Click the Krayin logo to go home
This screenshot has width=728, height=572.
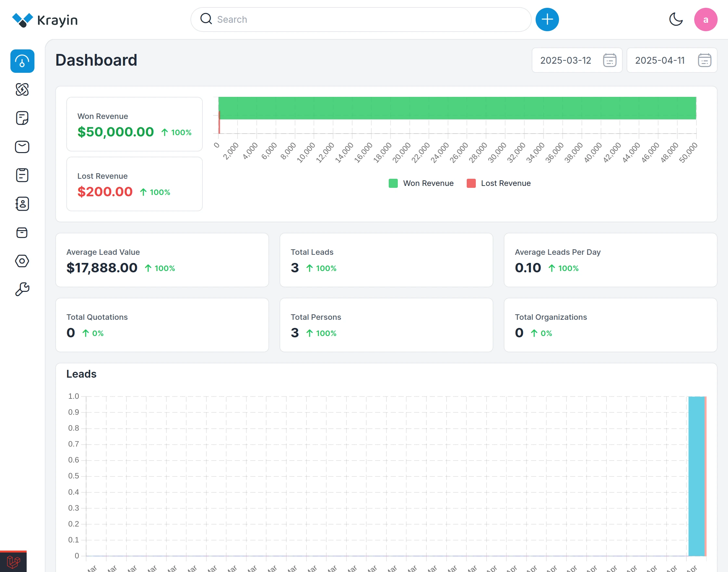tap(45, 19)
